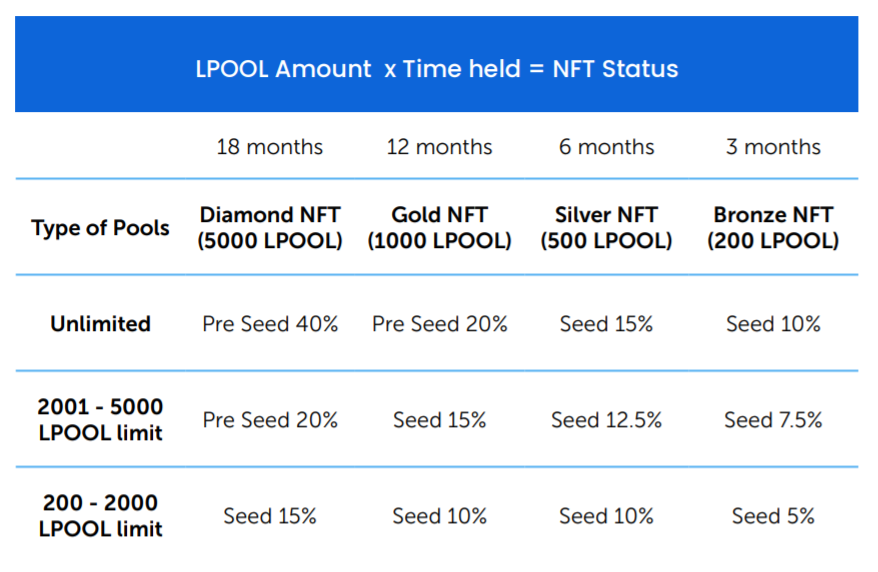Click Seed 10% in the Bronze column

click(773, 324)
